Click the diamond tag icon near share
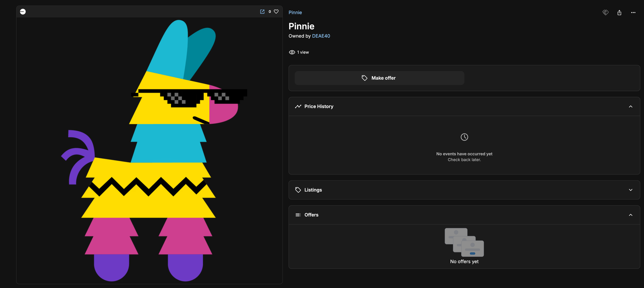Image resolution: width=644 pixels, height=288 pixels. click(x=605, y=13)
